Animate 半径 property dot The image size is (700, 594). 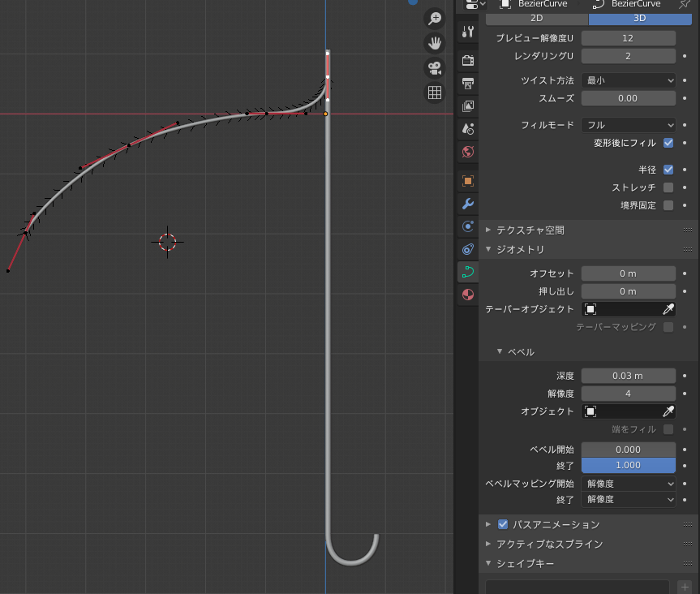point(685,170)
